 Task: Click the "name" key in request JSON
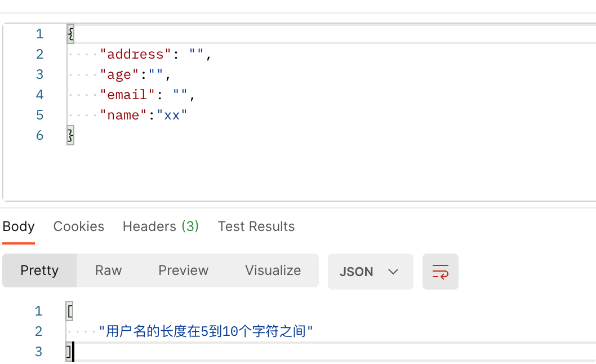(123, 116)
